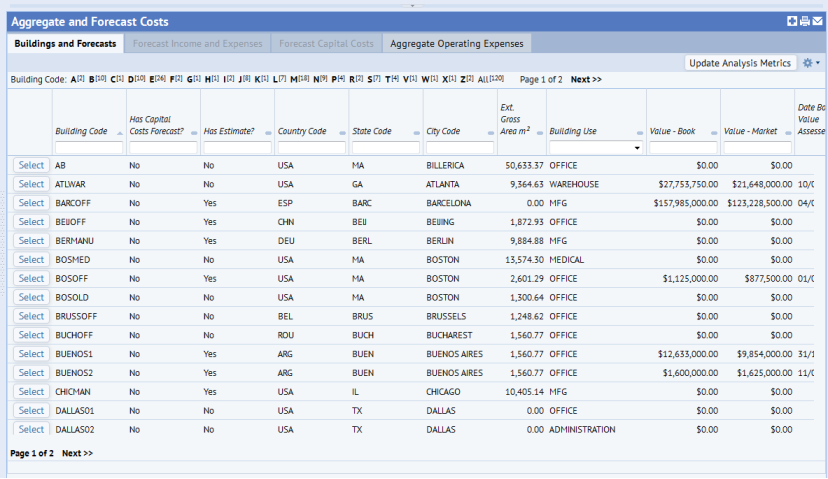Click sort icon on Value - Market column
The height and width of the screenshot is (479, 828).
pyautogui.click(x=787, y=132)
